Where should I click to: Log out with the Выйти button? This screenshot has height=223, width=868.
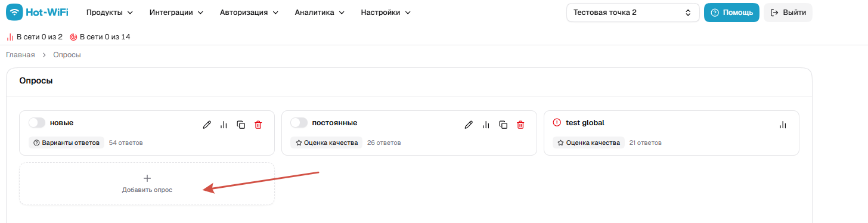point(788,12)
